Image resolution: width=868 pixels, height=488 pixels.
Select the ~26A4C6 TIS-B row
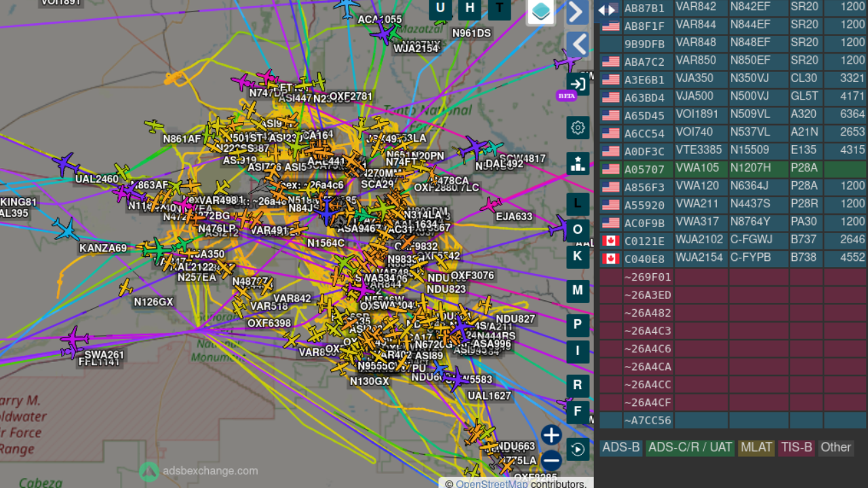pyautogui.click(x=732, y=348)
